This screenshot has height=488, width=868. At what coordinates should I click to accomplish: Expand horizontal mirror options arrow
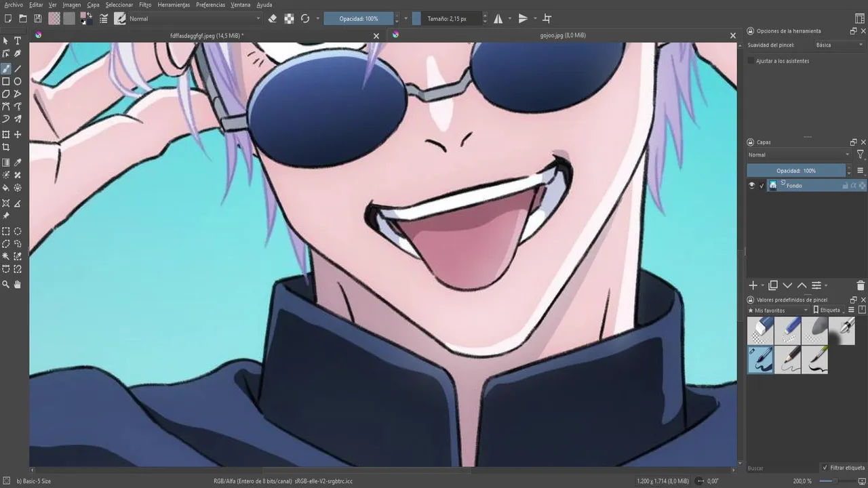pyautogui.click(x=509, y=18)
